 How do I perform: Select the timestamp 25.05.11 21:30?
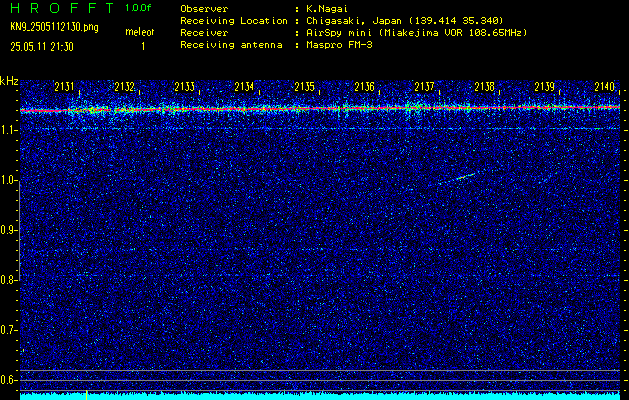42,47
